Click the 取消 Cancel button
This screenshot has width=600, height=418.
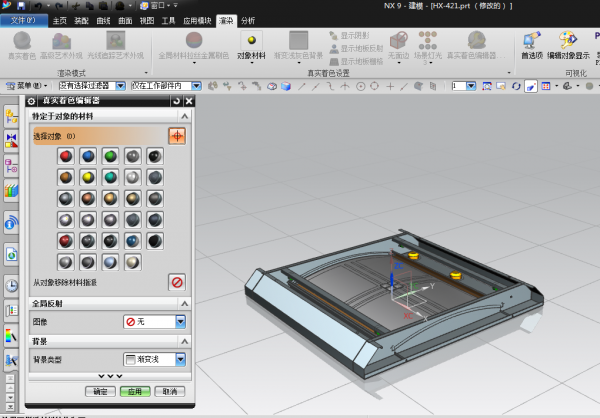[170, 391]
